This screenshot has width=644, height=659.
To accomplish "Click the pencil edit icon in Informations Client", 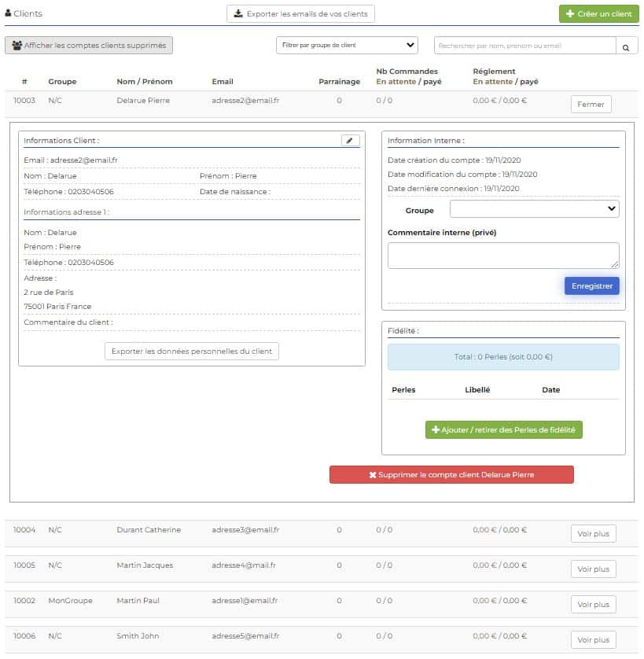I will pyautogui.click(x=350, y=141).
